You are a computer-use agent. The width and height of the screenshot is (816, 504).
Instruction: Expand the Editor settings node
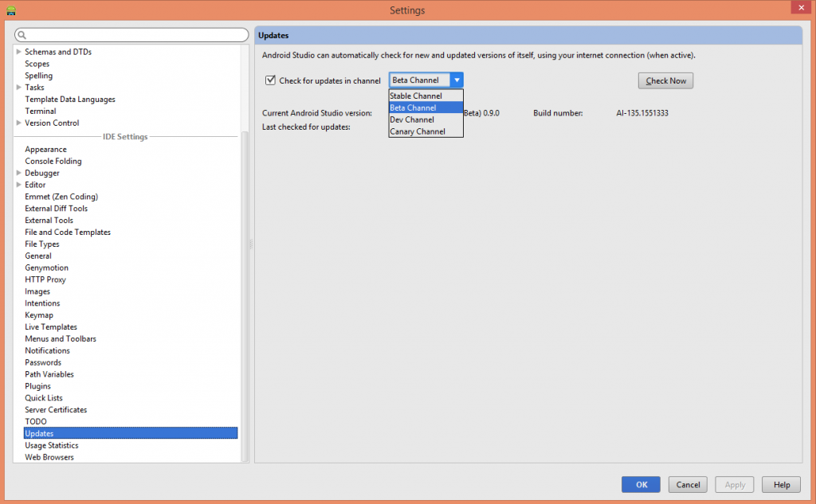click(x=19, y=185)
